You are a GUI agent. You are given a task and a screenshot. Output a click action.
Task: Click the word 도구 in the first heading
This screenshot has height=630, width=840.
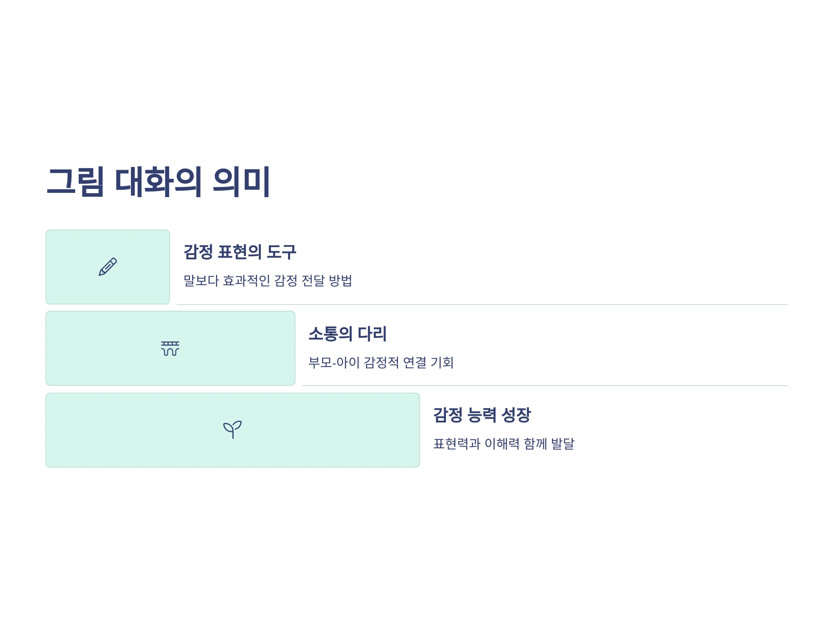(x=281, y=252)
